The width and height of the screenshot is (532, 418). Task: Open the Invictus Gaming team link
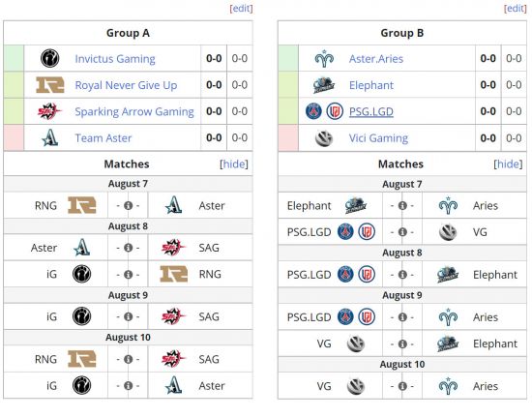(115, 59)
